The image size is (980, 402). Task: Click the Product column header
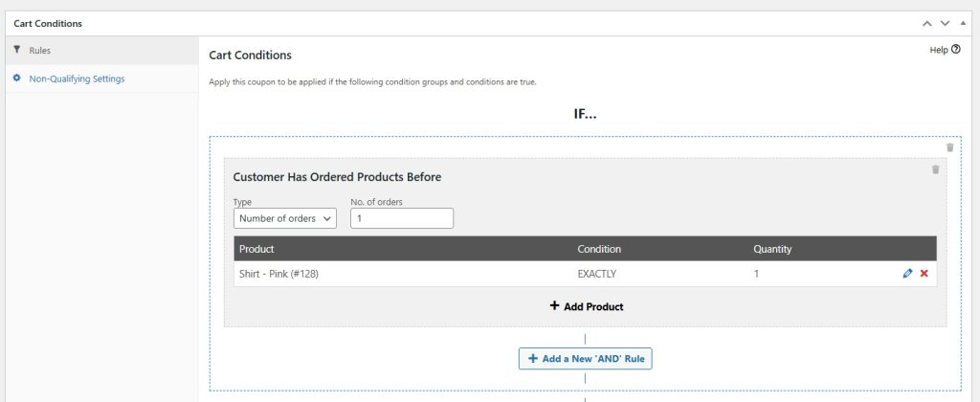click(x=256, y=249)
